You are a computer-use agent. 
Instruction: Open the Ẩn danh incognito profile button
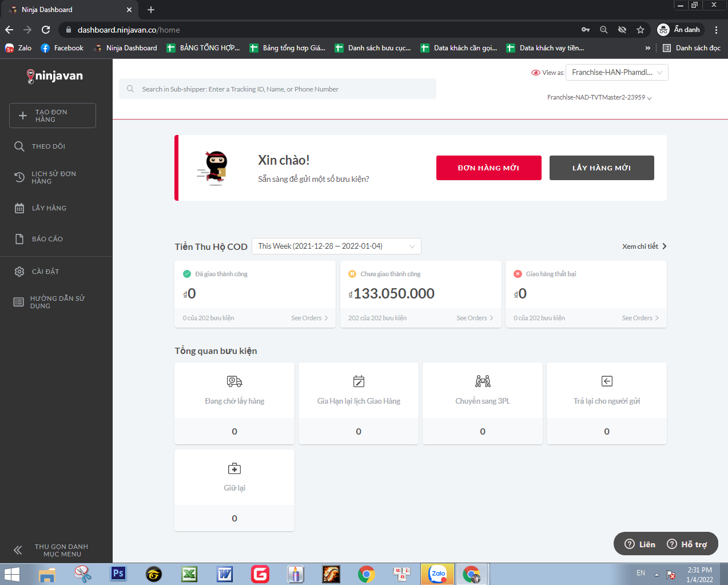tap(679, 30)
